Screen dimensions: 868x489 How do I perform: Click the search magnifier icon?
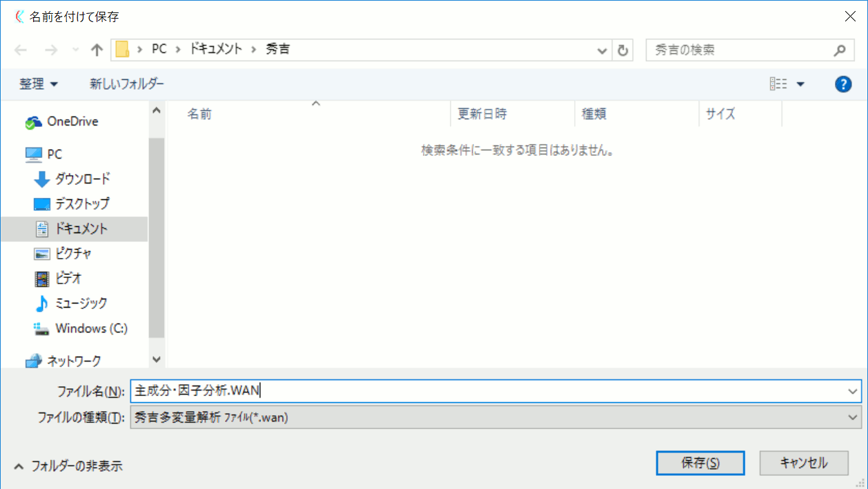point(840,50)
